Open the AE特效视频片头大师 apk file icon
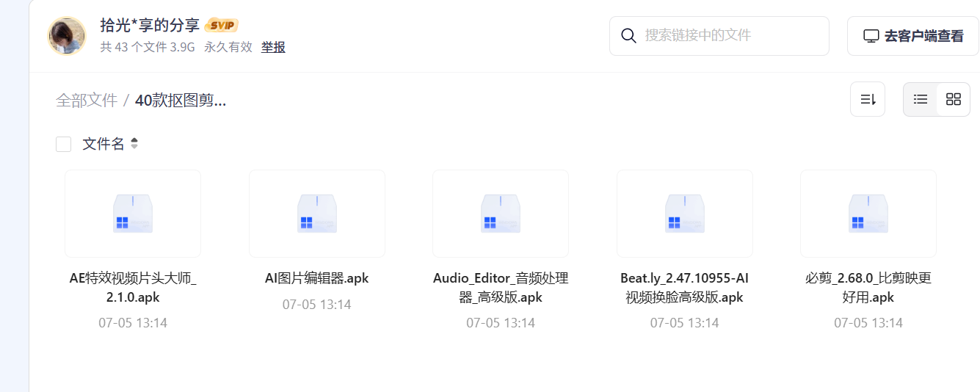The width and height of the screenshot is (980, 392). point(133,214)
